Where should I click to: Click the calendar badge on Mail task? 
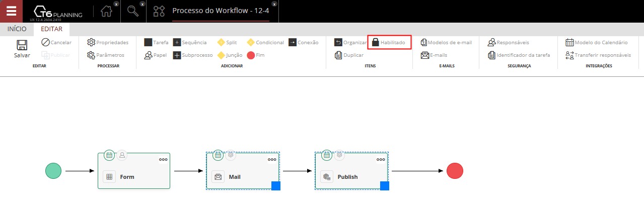[218, 155]
